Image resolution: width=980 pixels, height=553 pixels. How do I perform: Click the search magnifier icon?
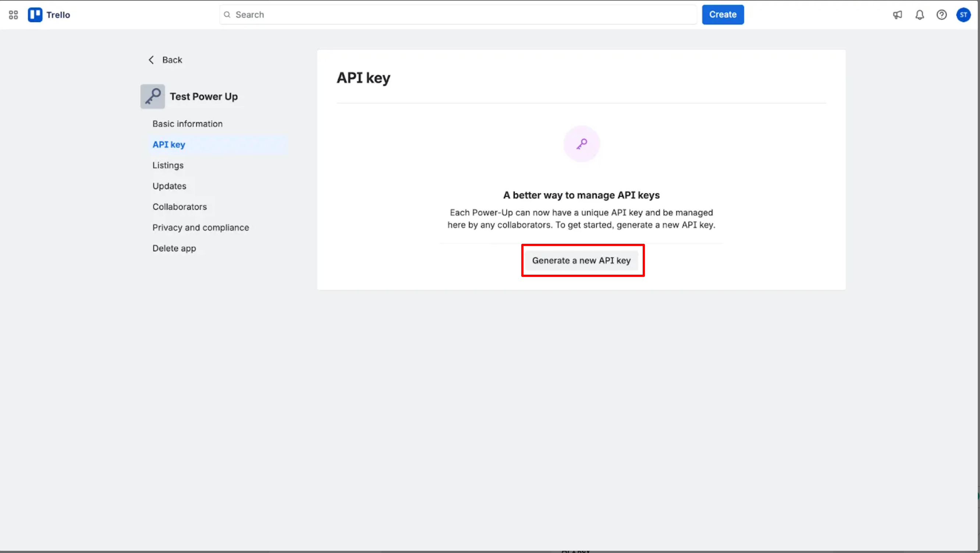click(227, 15)
